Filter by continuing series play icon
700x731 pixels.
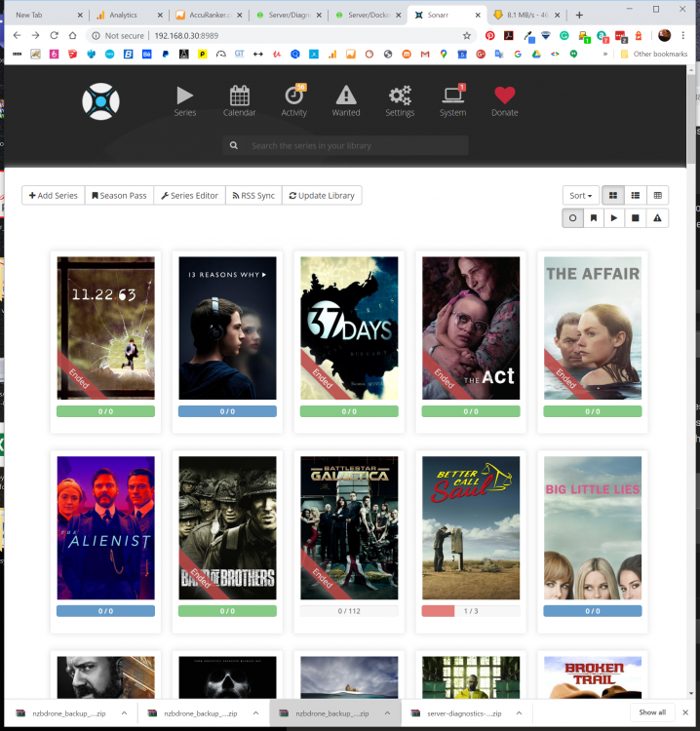614,217
